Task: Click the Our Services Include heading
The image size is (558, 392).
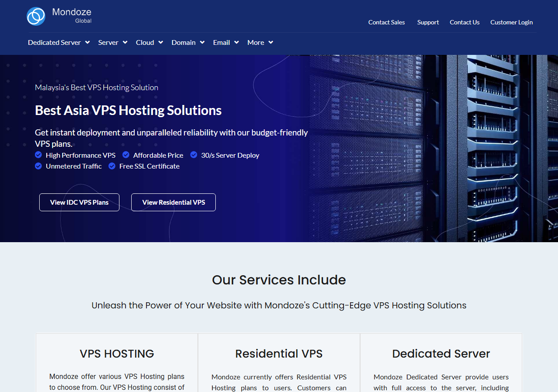Action: pos(279,280)
